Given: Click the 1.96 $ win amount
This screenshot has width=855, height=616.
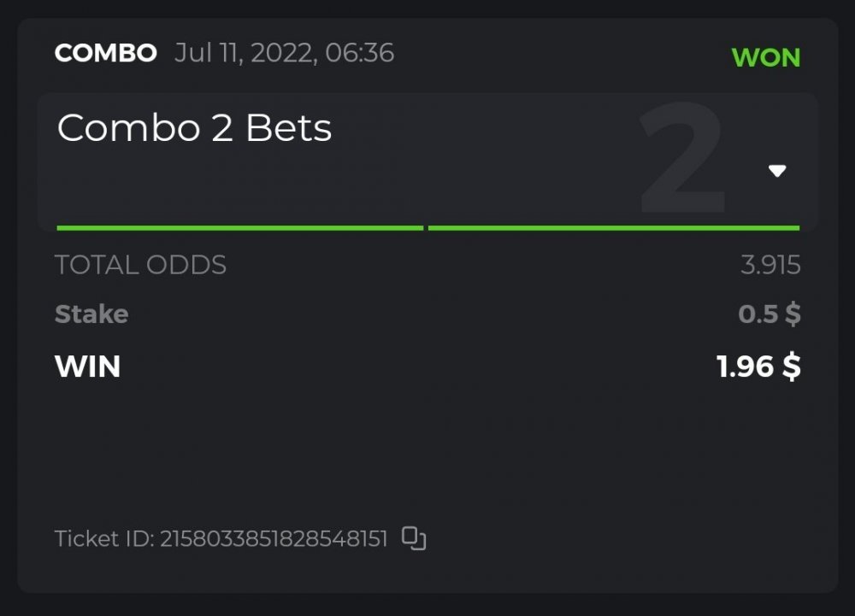Looking at the screenshot, I should click(758, 367).
